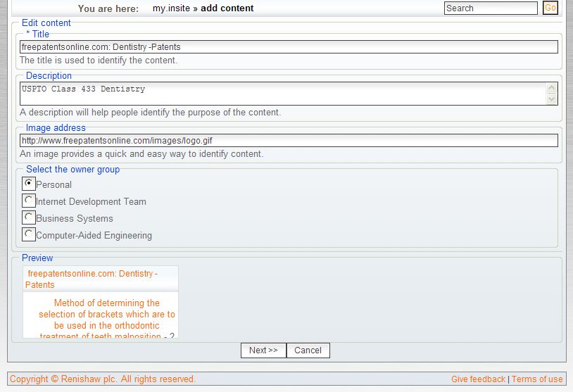Open the Give feedback link
573x392 pixels.
pos(478,379)
